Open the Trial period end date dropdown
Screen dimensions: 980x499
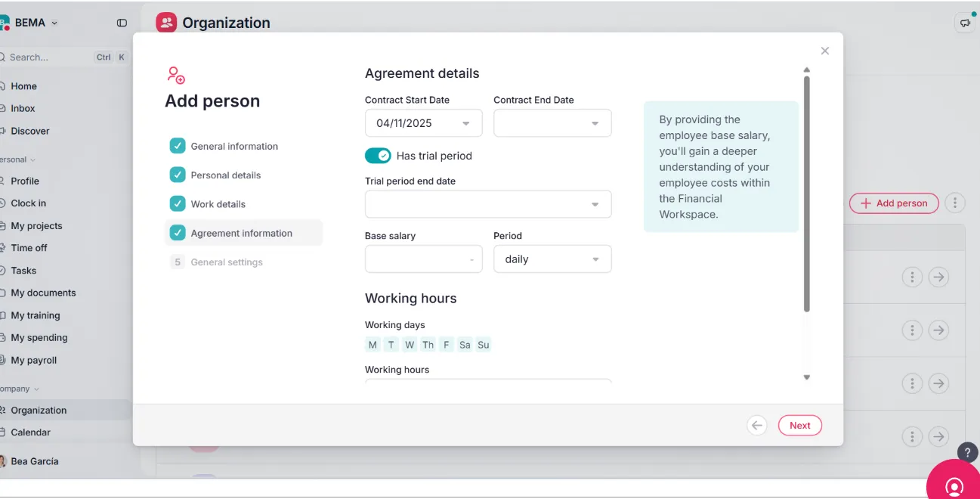point(487,204)
